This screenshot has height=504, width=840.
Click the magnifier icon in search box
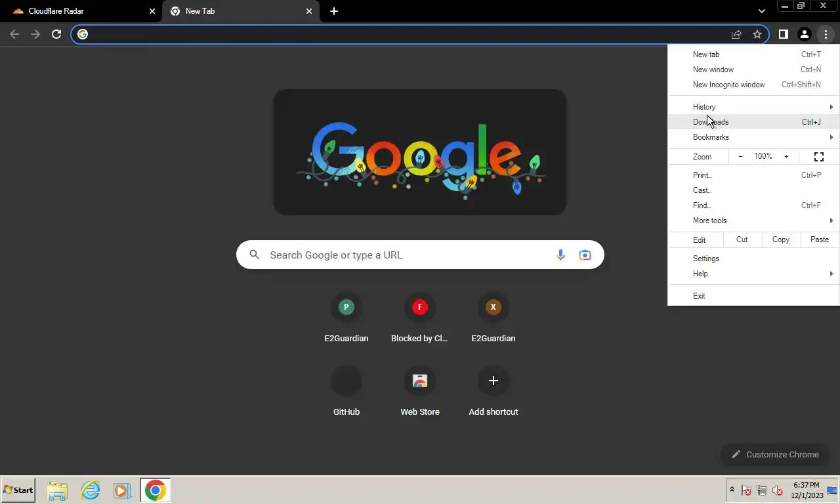(255, 255)
